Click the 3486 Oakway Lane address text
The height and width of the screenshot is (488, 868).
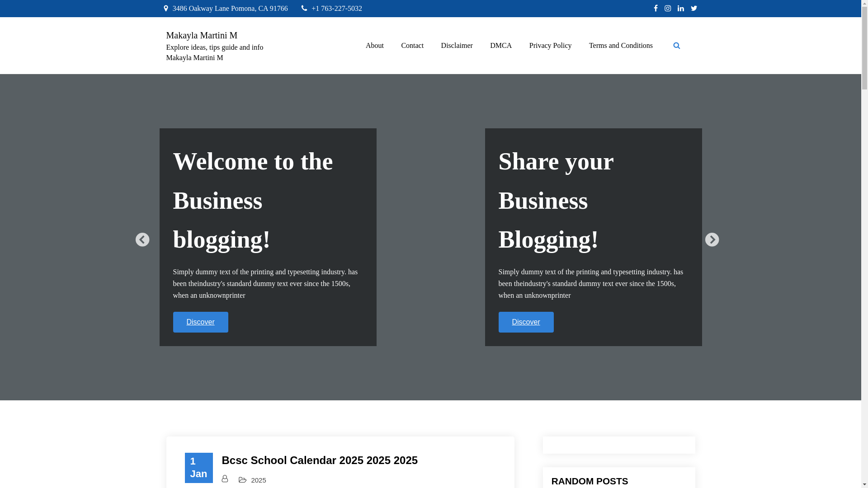[x=230, y=8]
